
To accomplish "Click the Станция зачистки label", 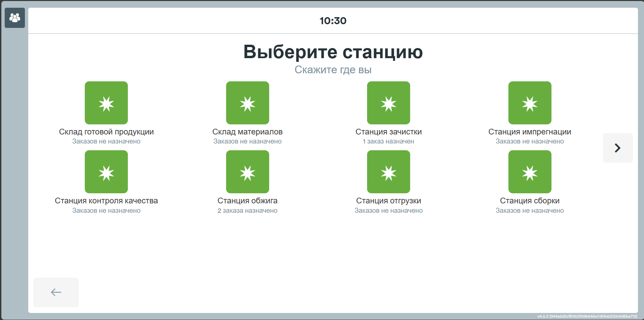I will point(389,132).
